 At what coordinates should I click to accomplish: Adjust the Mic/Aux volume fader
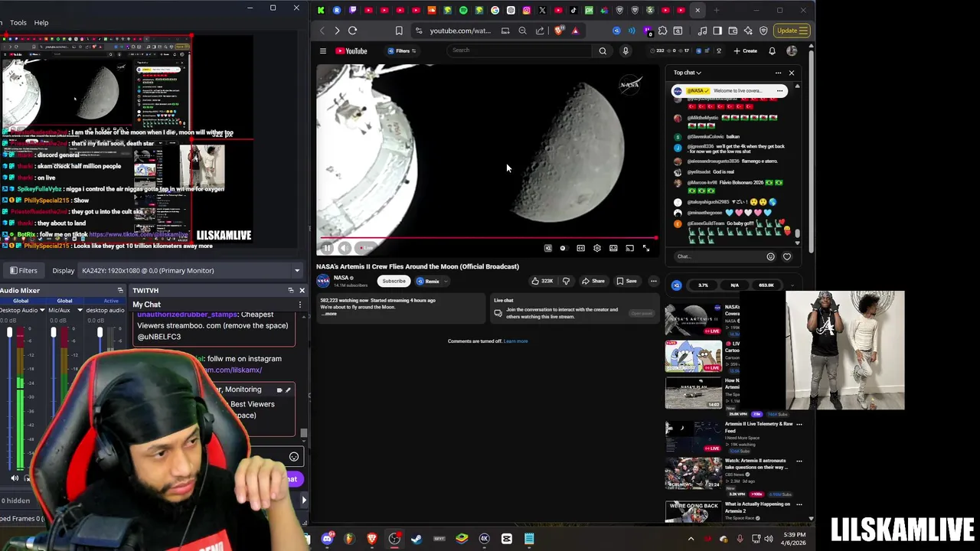pos(54,333)
